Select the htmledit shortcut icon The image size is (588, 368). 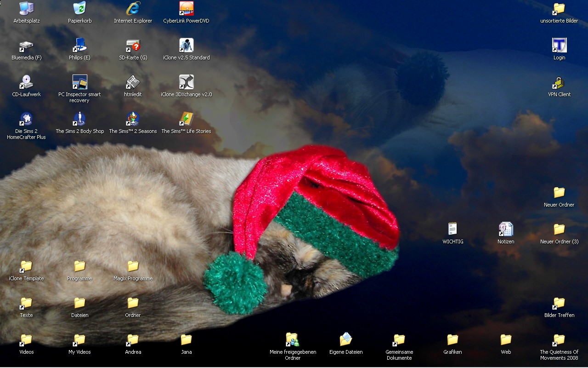point(133,82)
